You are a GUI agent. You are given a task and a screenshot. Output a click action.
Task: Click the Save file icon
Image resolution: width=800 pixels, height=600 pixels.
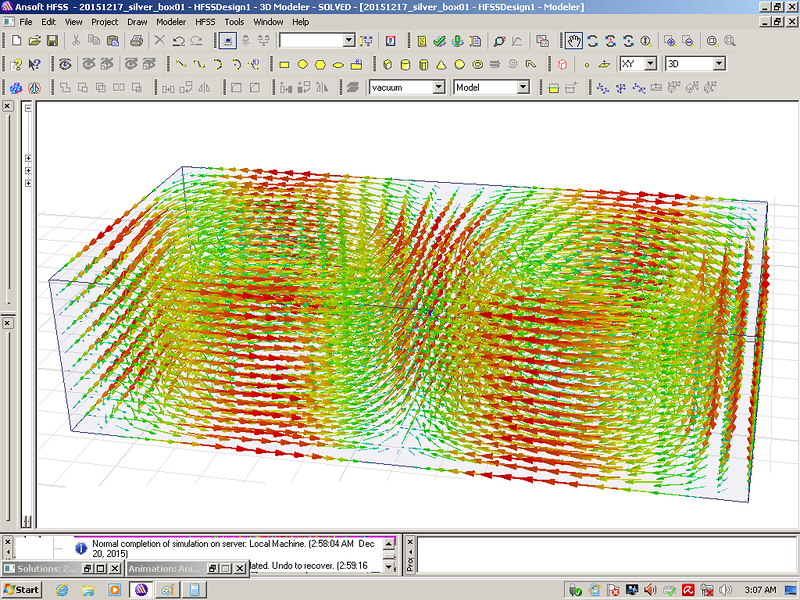point(52,41)
